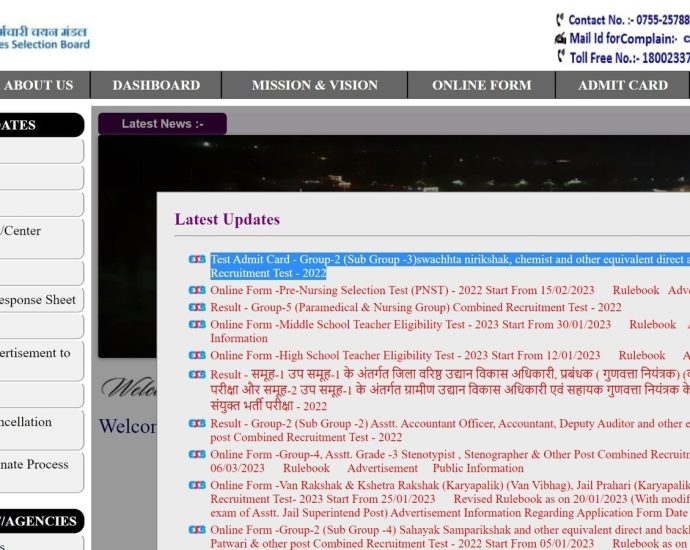This screenshot has height=550, width=690.
Task: Click the Latest Updates heading
Action: coord(227,219)
